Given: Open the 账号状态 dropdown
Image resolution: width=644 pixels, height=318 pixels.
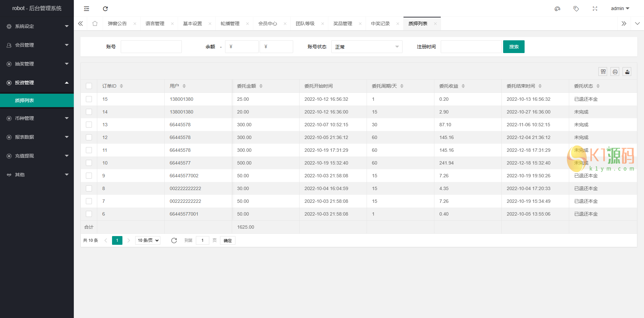Looking at the screenshot, I should [367, 47].
